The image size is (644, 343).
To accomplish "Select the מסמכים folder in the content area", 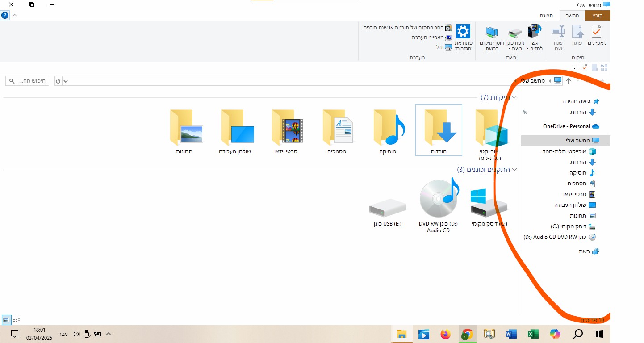I will (x=337, y=131).
